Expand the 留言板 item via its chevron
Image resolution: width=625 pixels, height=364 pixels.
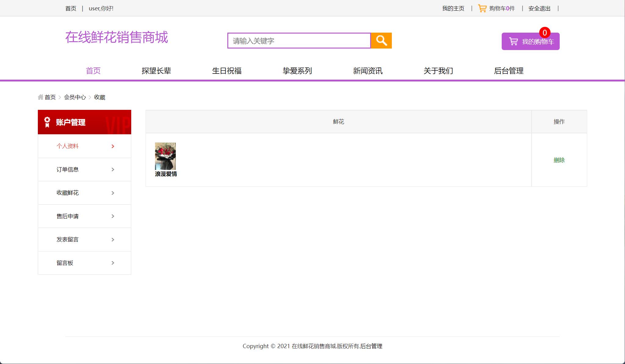[113, 263]
